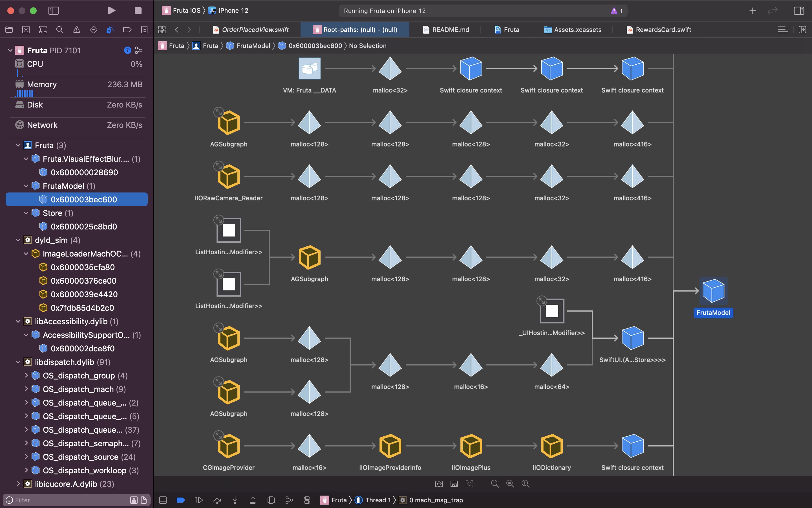Viewport: 812px width, 508px height.
Task: Click the related items grid icon
Action: coord(162,30)
